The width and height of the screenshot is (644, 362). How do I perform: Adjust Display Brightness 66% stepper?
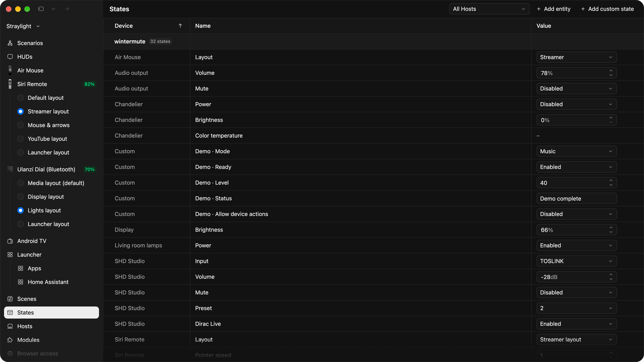(611, 230)
